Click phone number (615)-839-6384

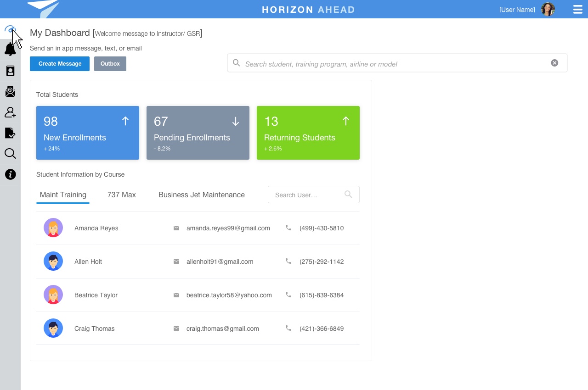322,295
